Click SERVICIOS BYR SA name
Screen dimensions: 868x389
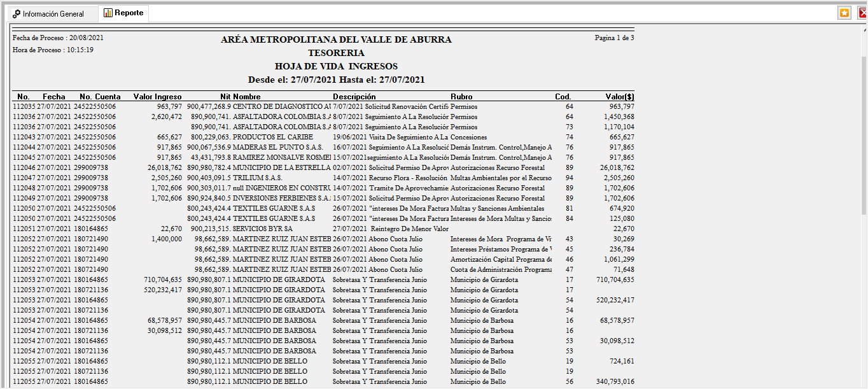262,229
